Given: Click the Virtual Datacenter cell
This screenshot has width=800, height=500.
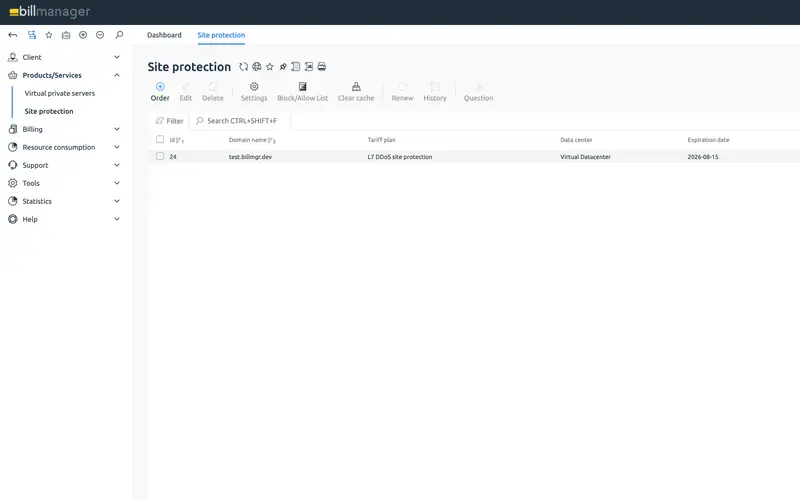Looking at the screenshot, I should 585,157.
